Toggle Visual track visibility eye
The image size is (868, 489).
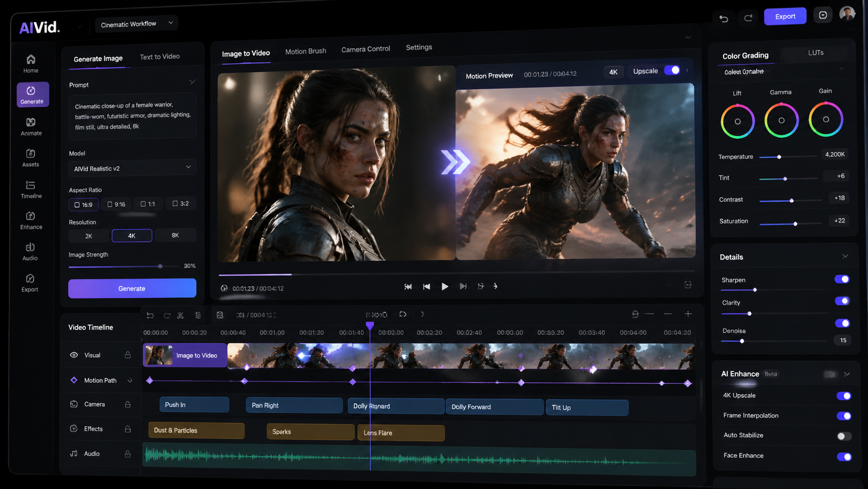click(74, 355)
